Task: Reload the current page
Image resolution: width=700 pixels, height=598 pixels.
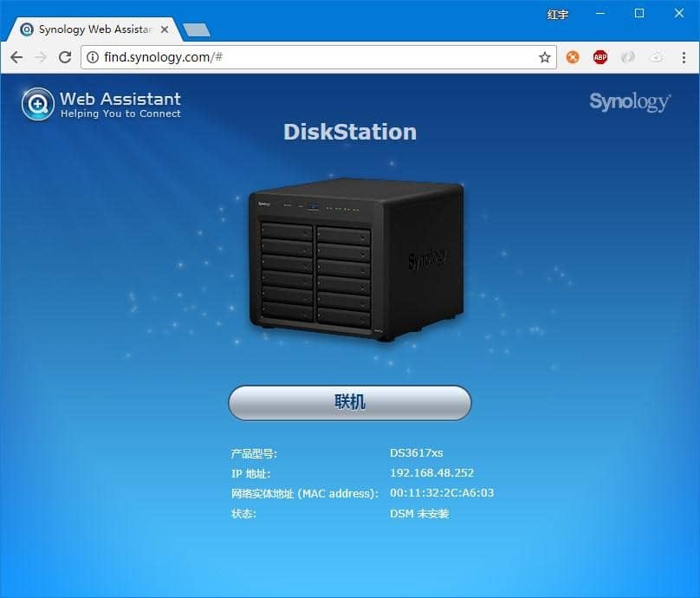Action: click(x=65, y=57)
